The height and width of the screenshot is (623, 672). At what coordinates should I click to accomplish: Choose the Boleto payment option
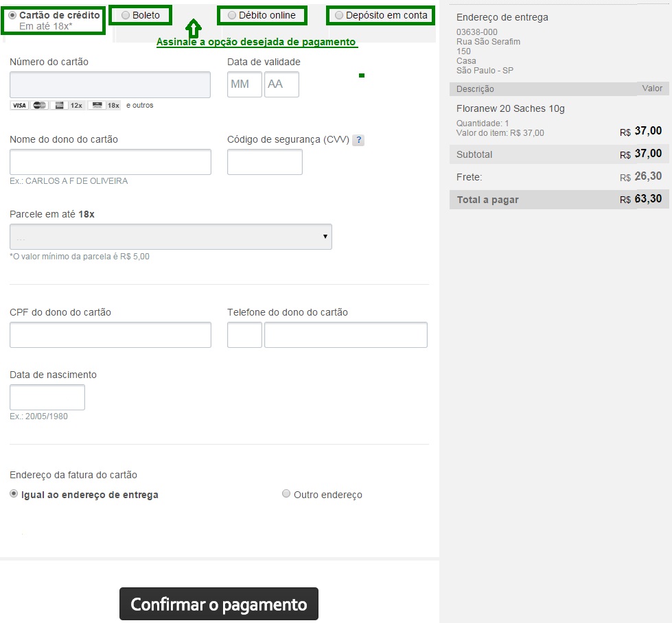(x=126, y=15)
